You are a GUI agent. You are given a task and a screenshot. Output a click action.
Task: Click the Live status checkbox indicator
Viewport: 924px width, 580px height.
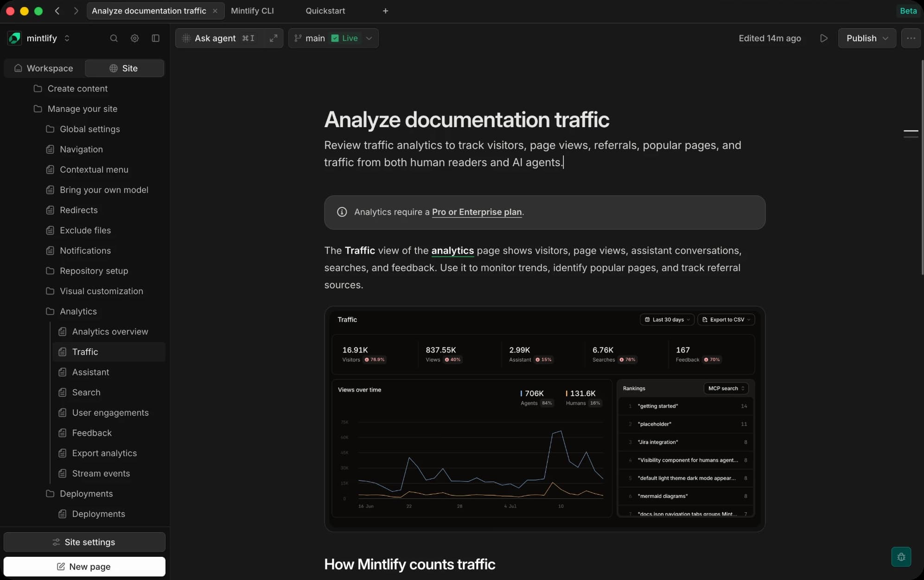tap(335, 39)
